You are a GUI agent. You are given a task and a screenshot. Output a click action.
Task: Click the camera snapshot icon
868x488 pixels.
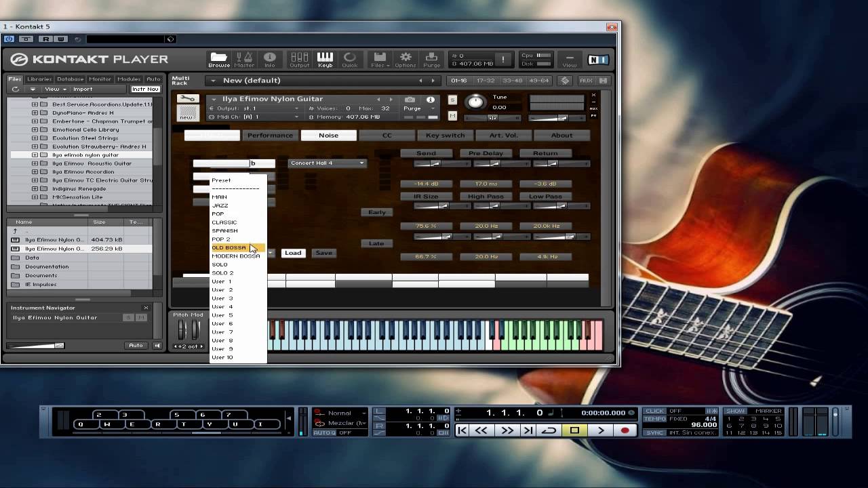(410, 100)
